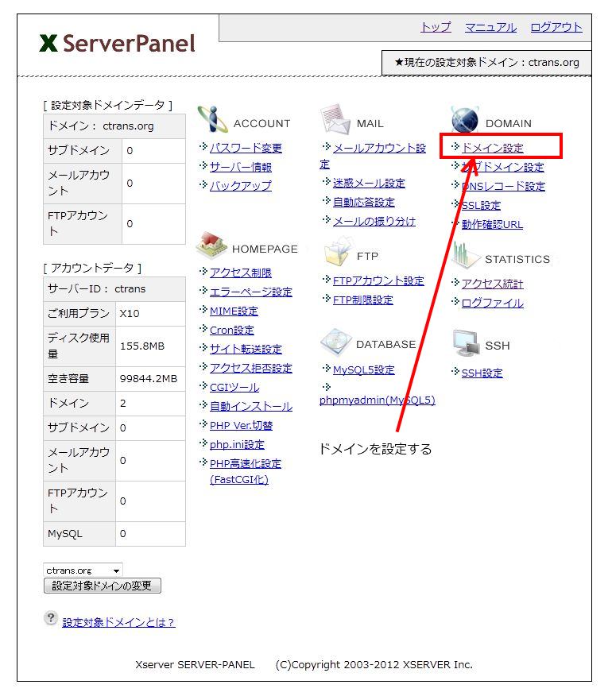
Task: Open php.ini設定 link
Action: (237, 445)
